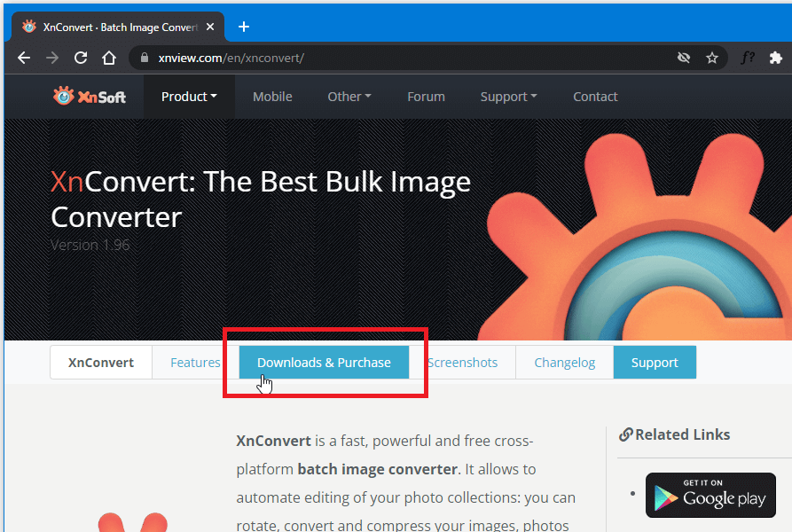Image resolution: width=792 pixels, height=532 pixels.
Task: Go back using the browser back arrow
Action: (24, 58)
